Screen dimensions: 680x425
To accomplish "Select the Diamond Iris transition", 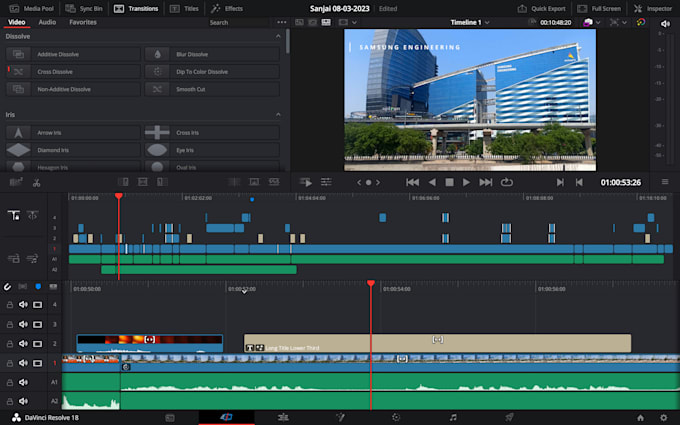I will (73, 150).
